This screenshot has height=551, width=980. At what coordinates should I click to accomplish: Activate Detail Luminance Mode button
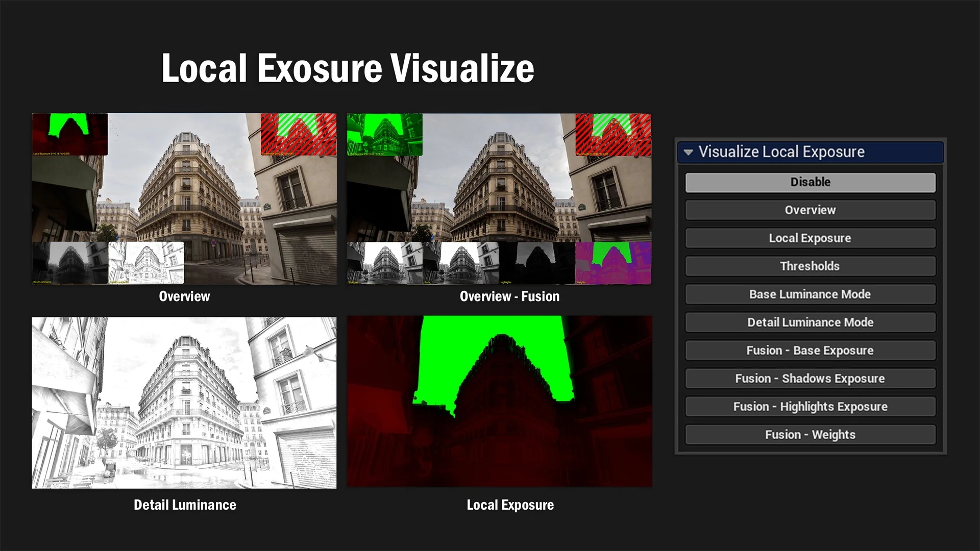pos(810,322)
